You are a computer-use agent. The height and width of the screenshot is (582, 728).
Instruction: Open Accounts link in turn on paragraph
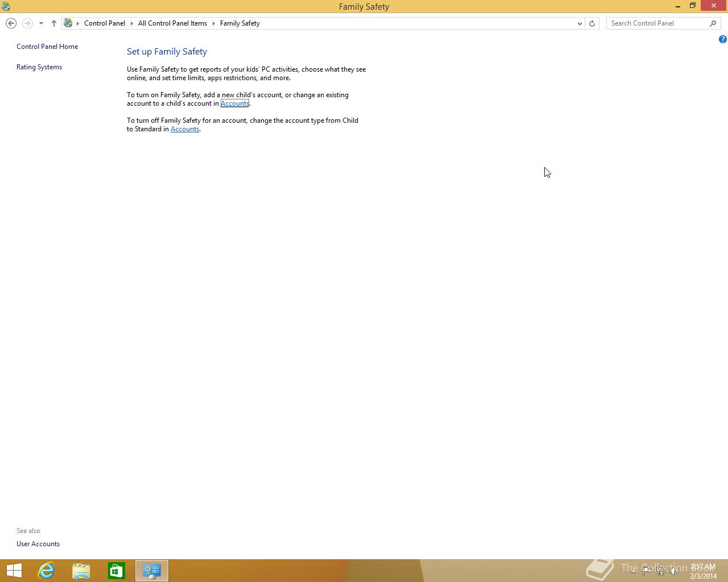[x=235, y=103]
